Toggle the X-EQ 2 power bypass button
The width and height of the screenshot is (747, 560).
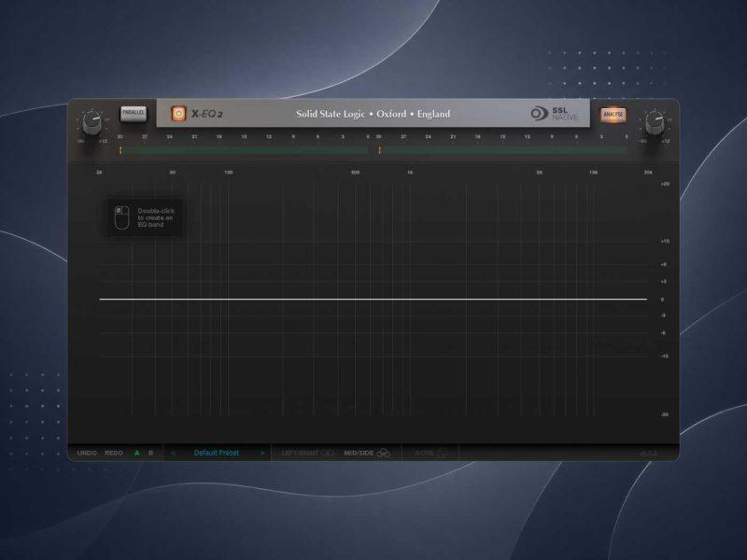(x=178, y=113)
